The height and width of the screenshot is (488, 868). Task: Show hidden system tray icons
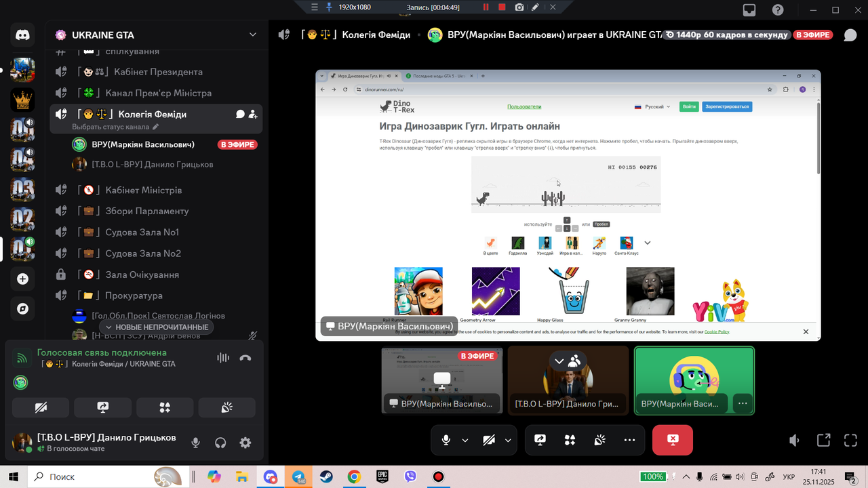[686, 476]
